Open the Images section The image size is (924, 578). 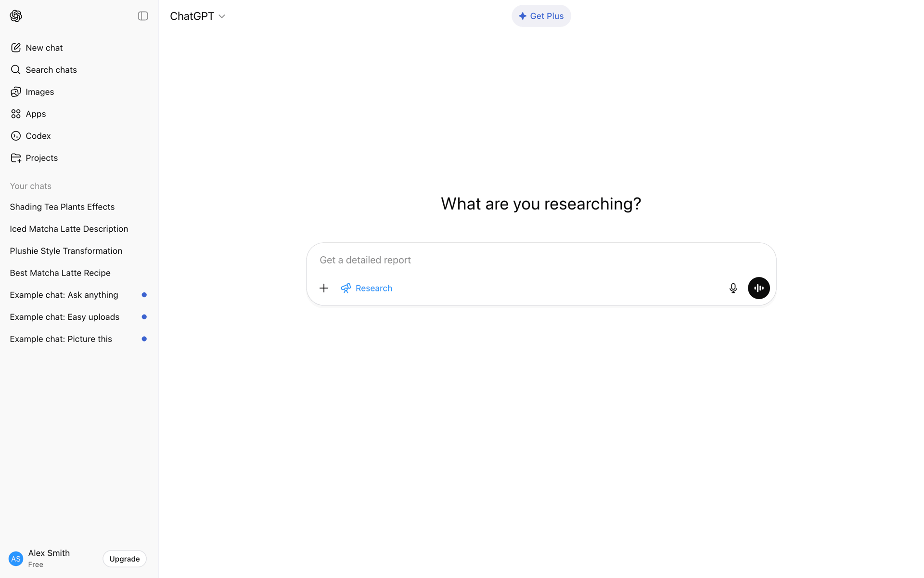[x=79, y=92]
